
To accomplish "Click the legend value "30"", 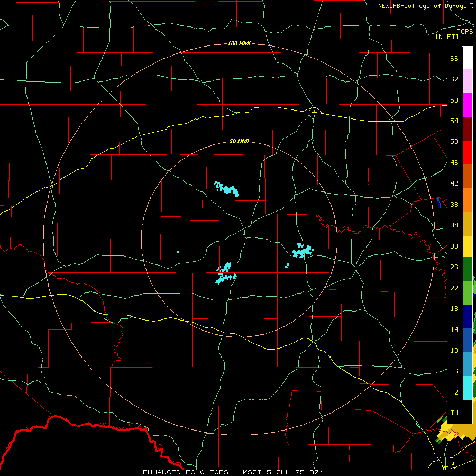I will coord(454,246).
